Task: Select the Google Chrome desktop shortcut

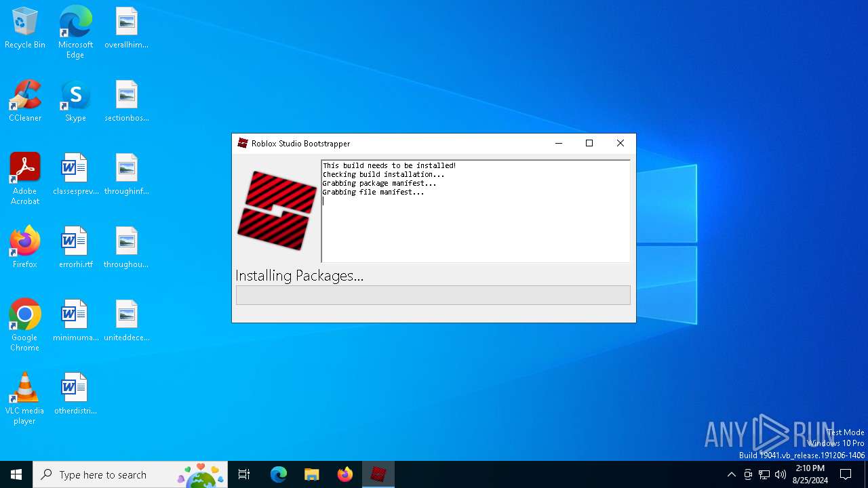Action: [x=25, y=325]
